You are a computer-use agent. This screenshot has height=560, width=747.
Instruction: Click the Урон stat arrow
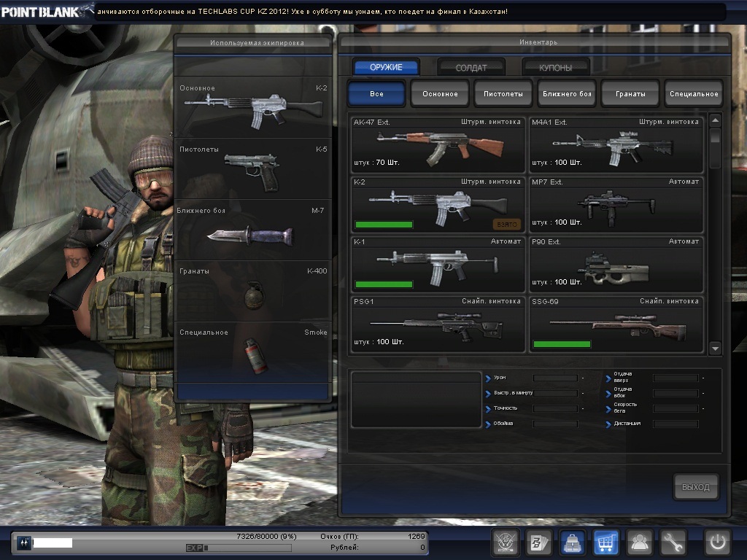coord(488,378)
